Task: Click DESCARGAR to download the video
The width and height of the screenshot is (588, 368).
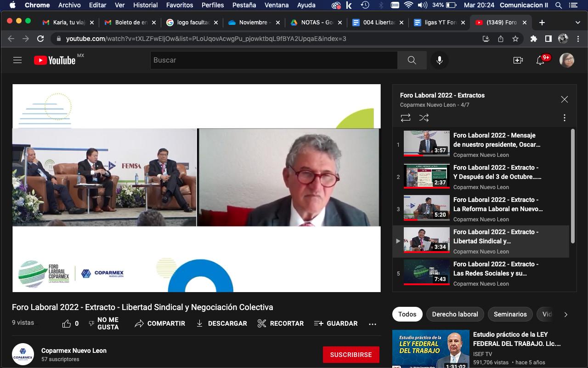Action: (221, 323)
